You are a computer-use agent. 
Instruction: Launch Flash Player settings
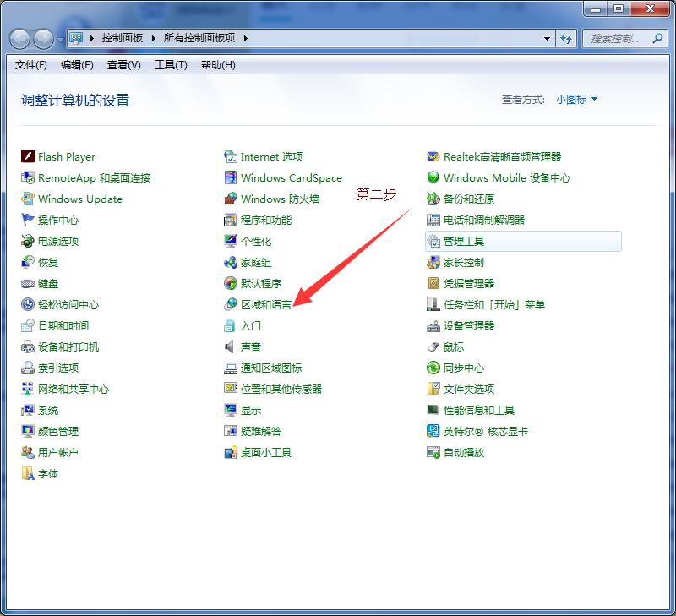coord(67,156)
